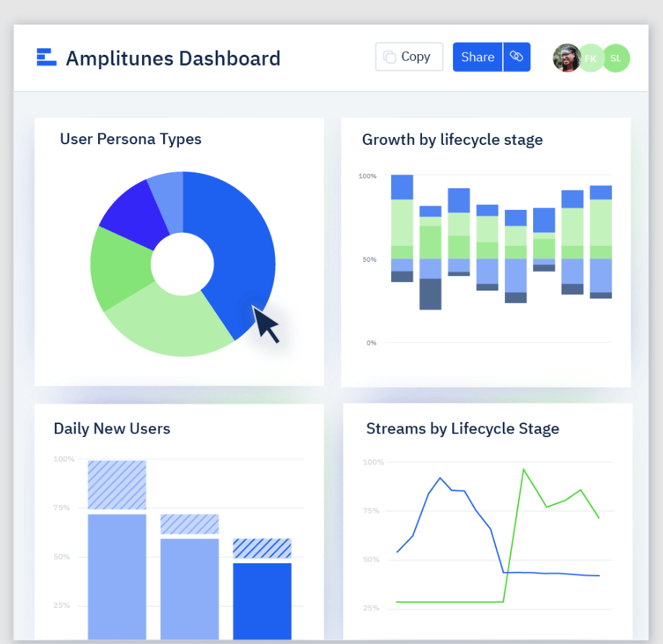Click the last stacked bar in Growth chart

coord(600,242)
